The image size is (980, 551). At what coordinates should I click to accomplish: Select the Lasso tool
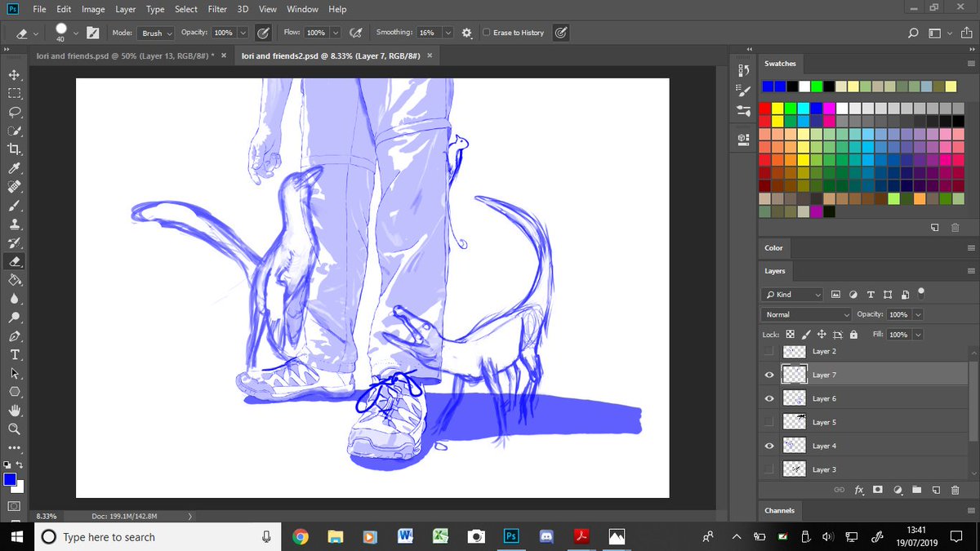(15, 112)
